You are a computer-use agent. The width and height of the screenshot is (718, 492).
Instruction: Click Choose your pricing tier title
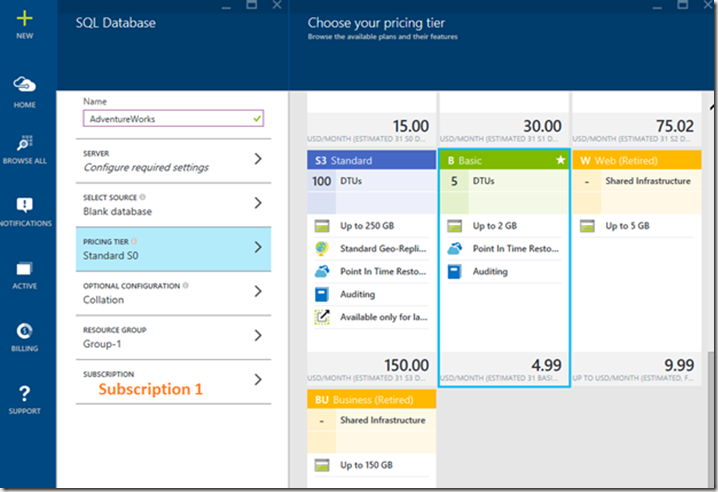[x=376, y=23]
